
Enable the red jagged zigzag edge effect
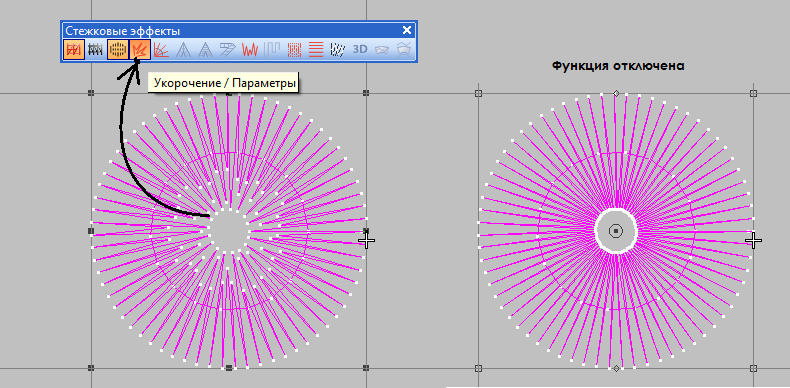(x=250, y=49)
